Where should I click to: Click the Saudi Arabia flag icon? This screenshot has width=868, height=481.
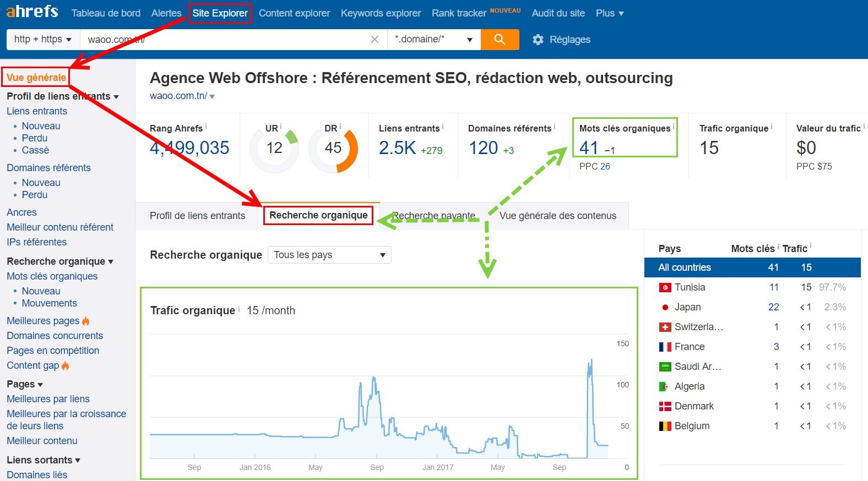coord(665,367)
